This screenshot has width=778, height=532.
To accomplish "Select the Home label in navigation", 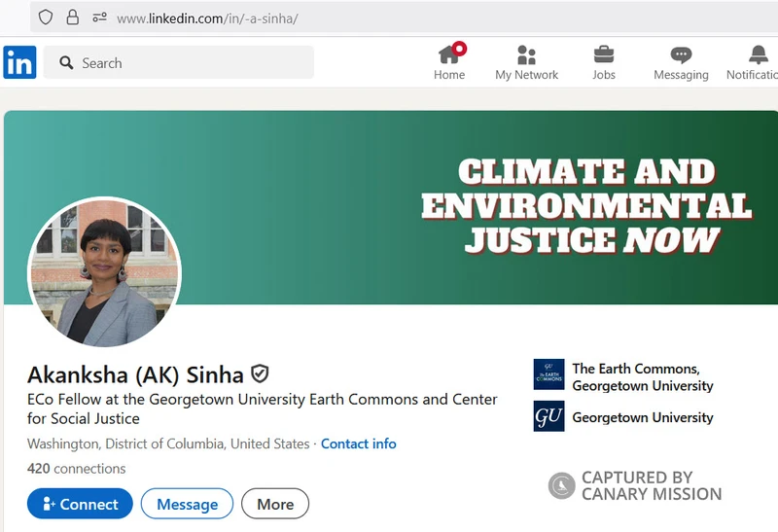I will click(449, 75).
